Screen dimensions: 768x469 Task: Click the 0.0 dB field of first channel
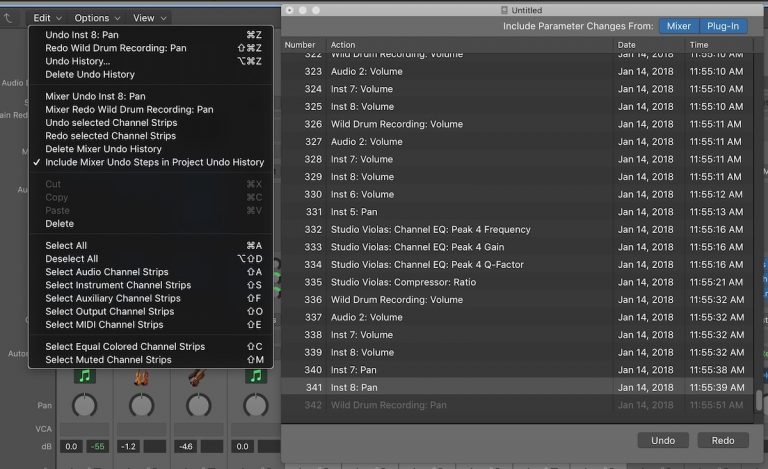point(71,446)
